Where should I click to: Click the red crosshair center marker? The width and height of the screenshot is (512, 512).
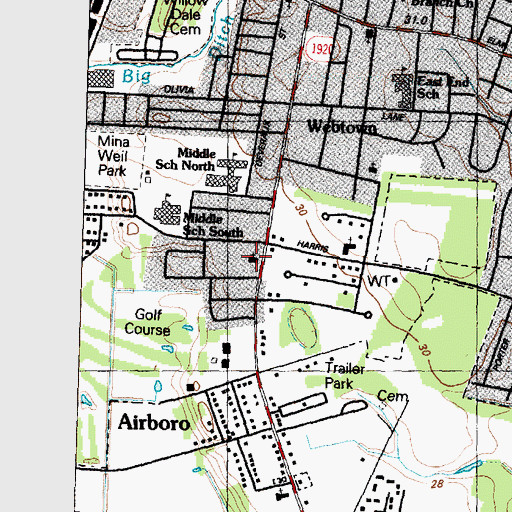coord(257,257)
